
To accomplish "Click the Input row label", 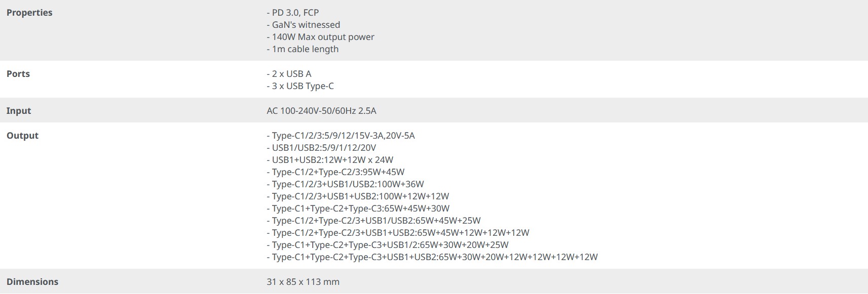I will (19, 111).
